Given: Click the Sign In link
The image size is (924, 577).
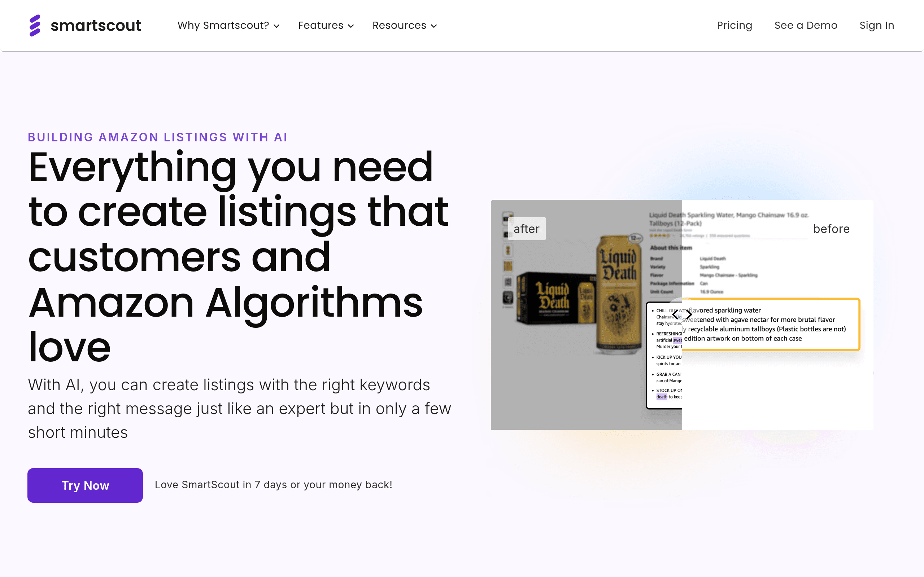Looking at the screenshot, I should click(877, 26).
